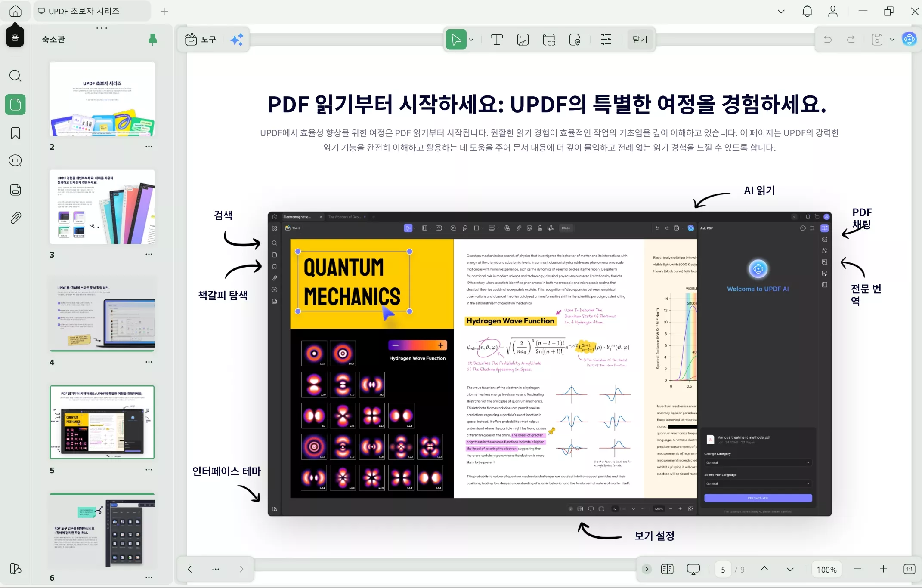
Task: Switch interface theme at sidebar bottom
Action: click(15, 569)
